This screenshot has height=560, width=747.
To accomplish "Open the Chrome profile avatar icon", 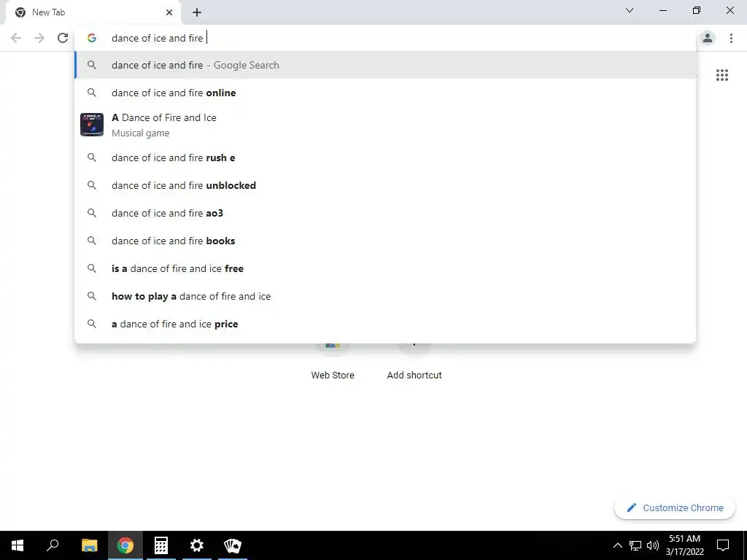I will 708,38.
